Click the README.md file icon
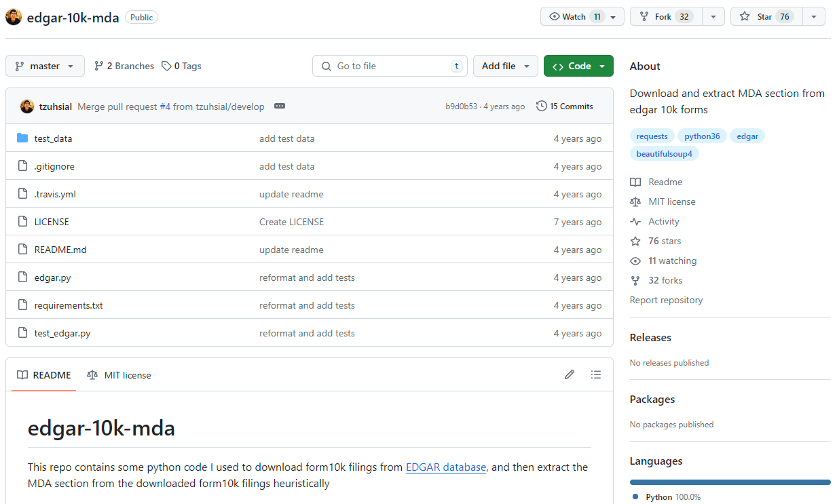 click(x=22, y=250)
